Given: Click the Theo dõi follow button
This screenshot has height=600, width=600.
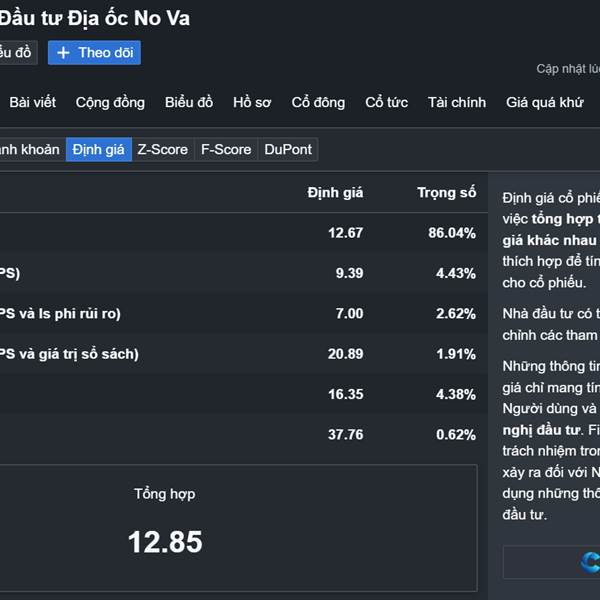Looking at the screenshot, I should (94, 52).
